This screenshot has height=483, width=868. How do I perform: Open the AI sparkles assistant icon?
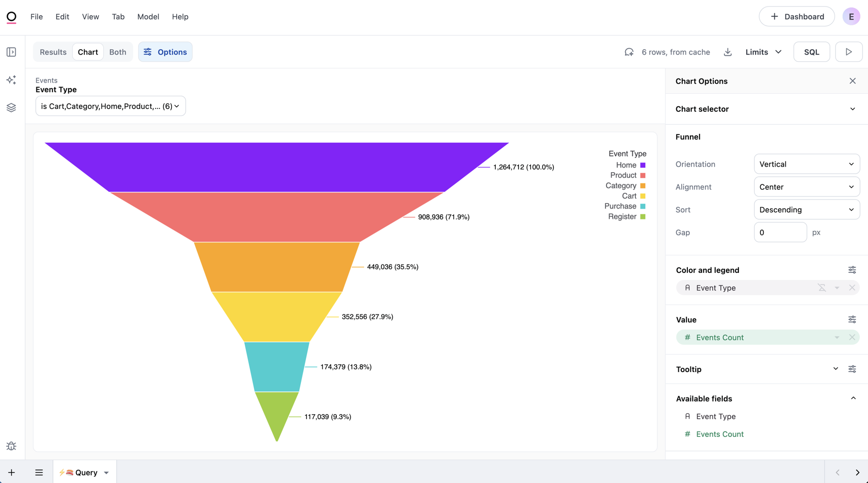[x=11, y=80]
